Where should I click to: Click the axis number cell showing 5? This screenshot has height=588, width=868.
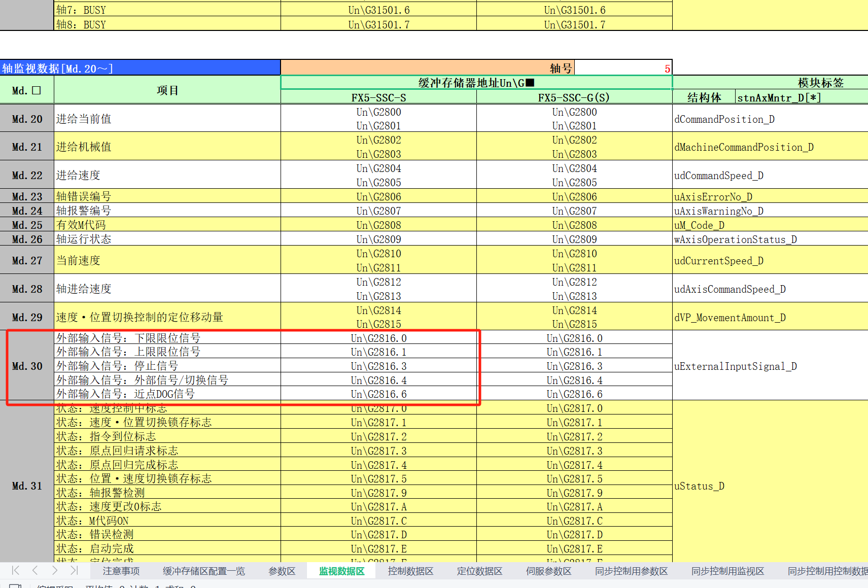pyautogui.click(x=623, y=68)
